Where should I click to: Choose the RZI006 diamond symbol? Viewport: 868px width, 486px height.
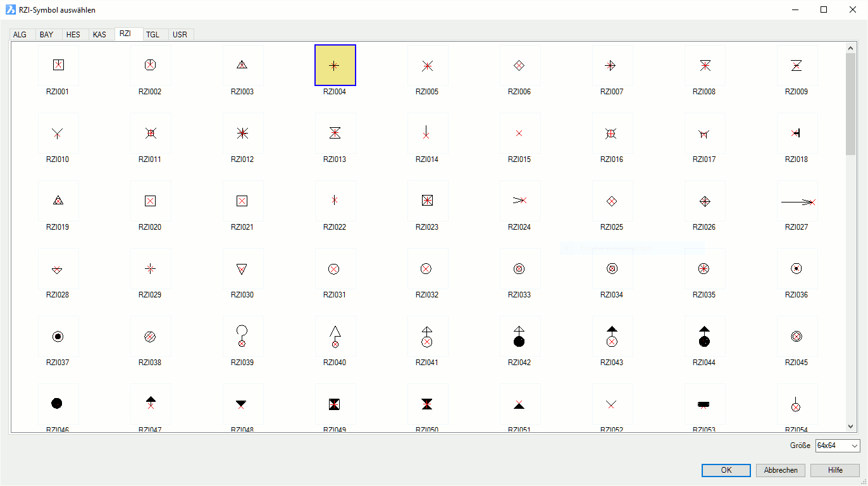pos(520,65)
